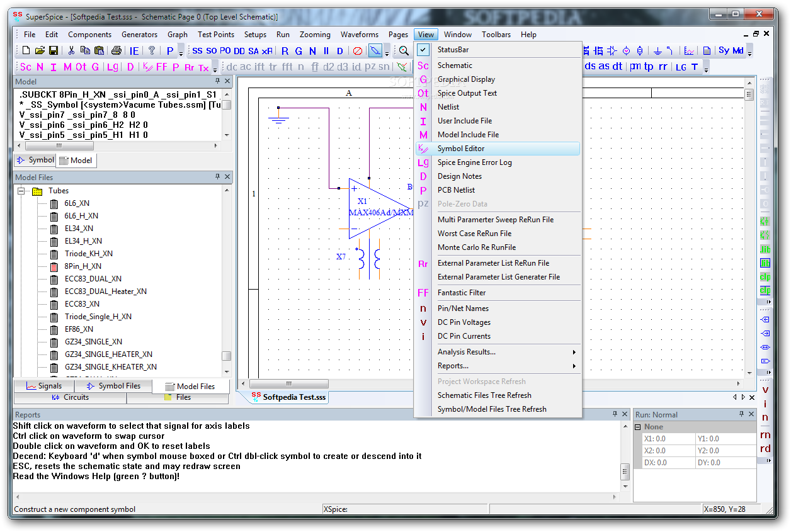Image resolution: width=791 pixels, height=532 pixels.
Task: Toggle auto-hide pin on Model Files panel
Action: point(218,177)
